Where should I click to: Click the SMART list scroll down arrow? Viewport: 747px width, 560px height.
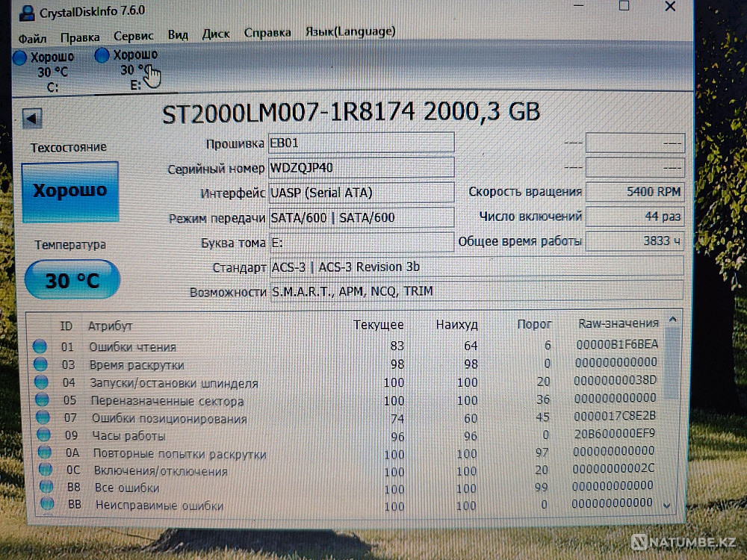[x=667, y=505]
